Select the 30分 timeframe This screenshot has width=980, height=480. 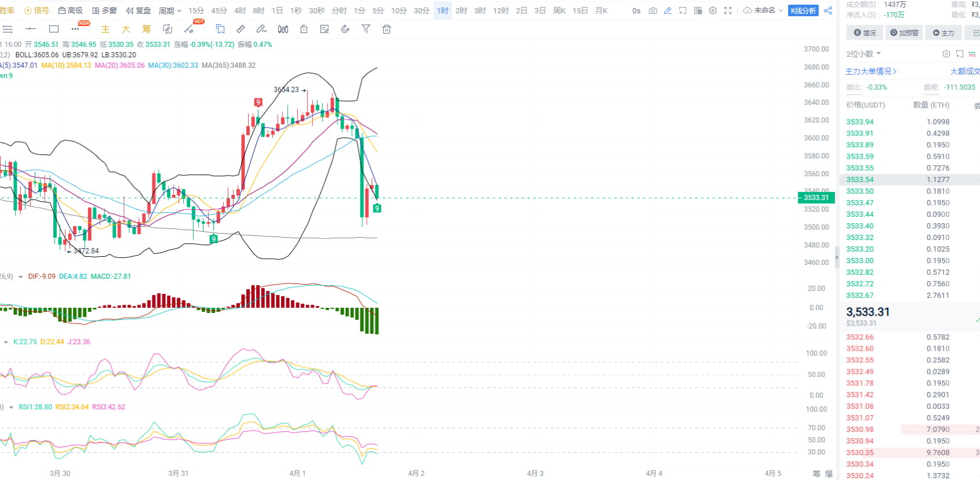coord(421,10)
